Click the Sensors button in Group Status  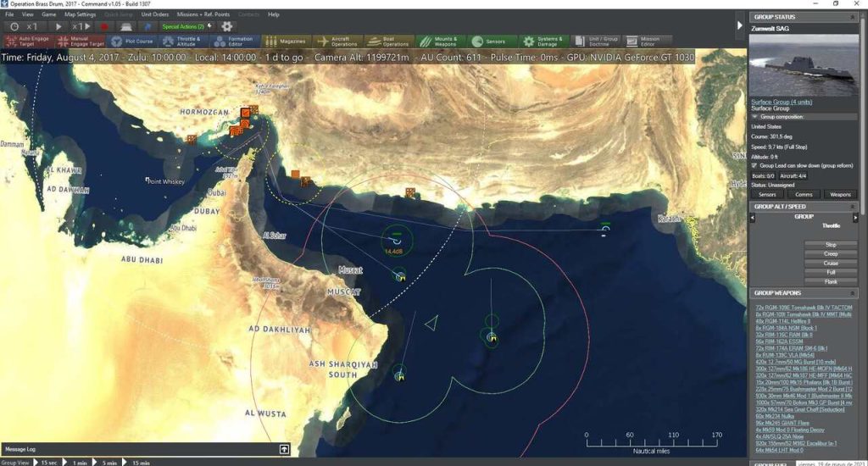tap(766, 194)
